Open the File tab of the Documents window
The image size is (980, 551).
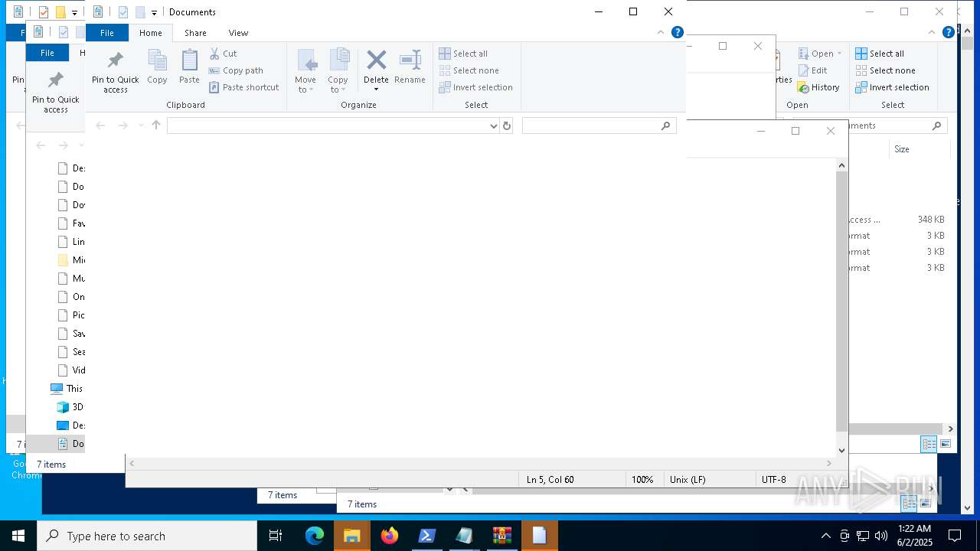(107, 33)
